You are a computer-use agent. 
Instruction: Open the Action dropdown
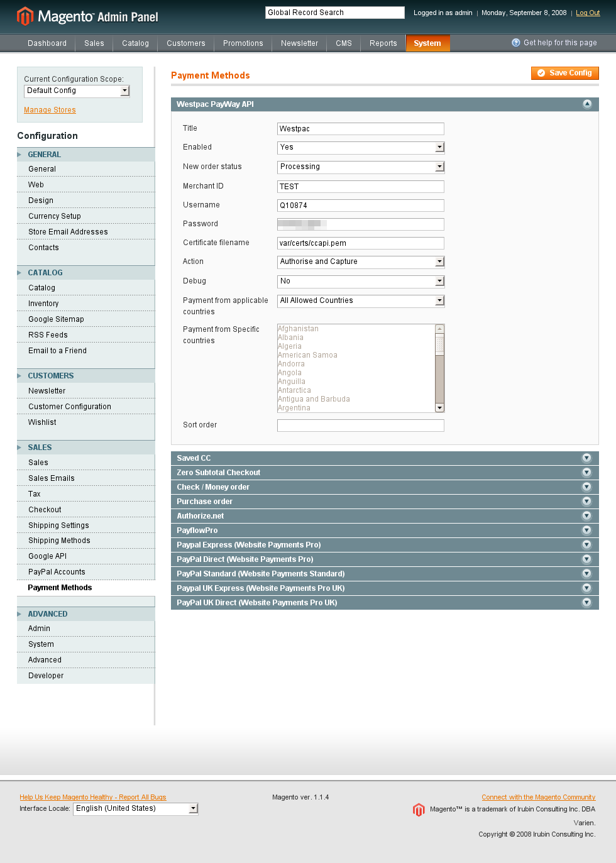point(361,261)
